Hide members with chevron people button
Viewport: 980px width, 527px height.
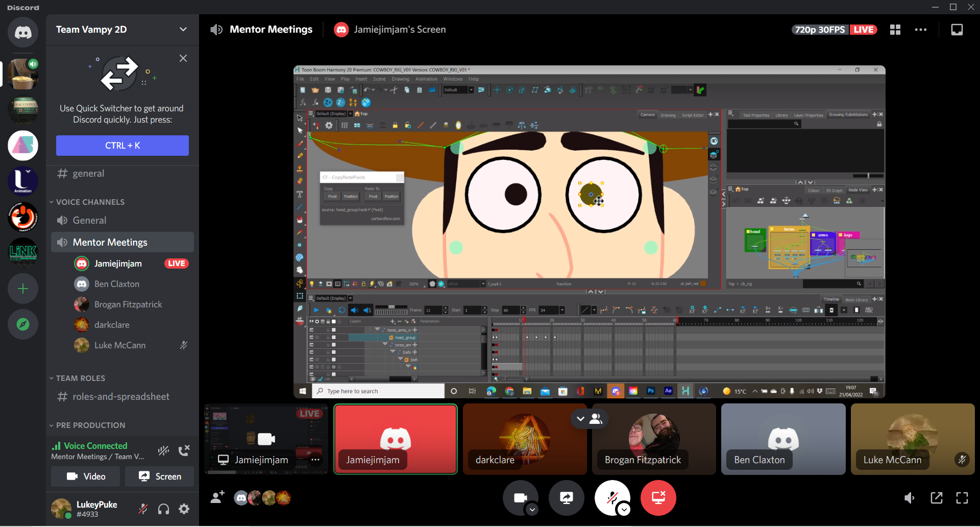click(589, 419)
